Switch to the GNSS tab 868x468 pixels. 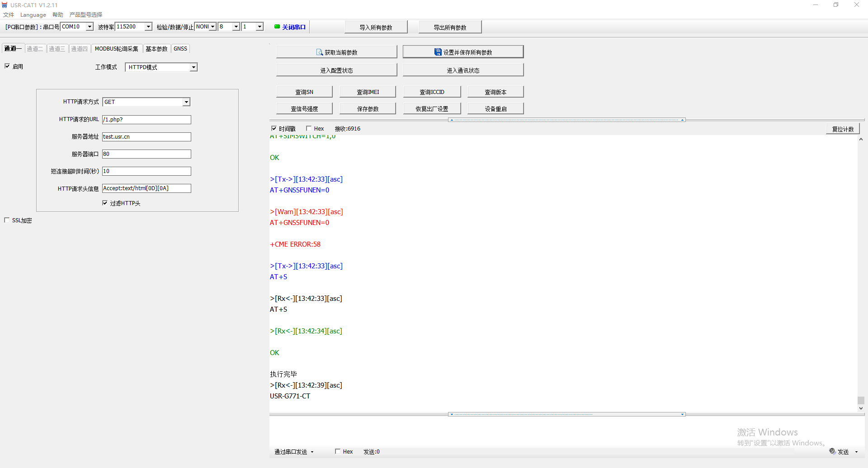click(180, 49)
